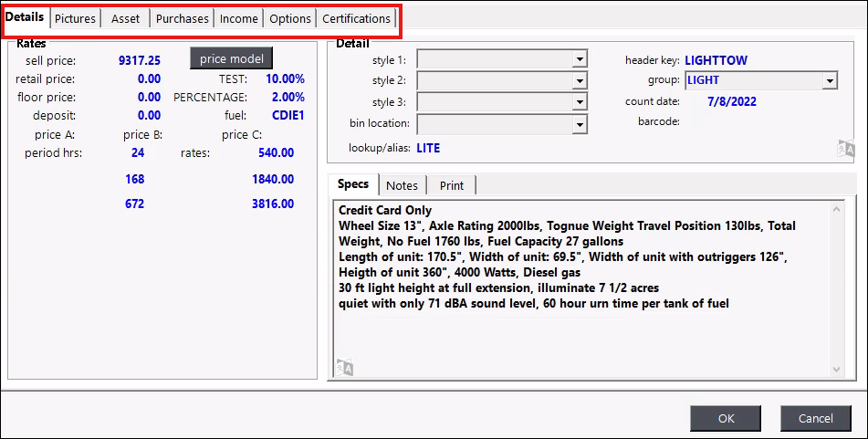Click the Cancel button

pos(816,419)
